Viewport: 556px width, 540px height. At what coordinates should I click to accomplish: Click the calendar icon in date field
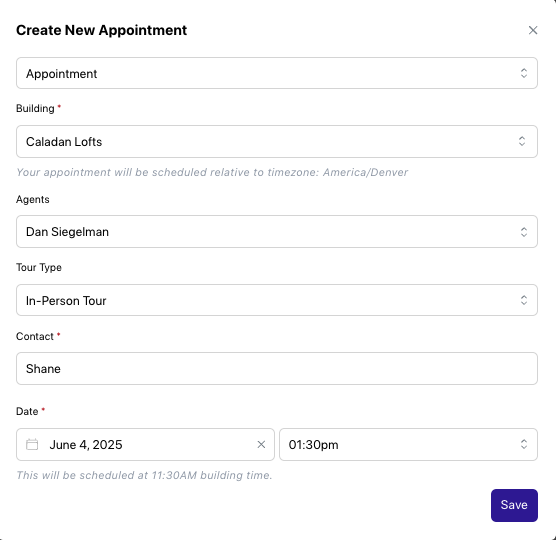(x=32, y=444)
